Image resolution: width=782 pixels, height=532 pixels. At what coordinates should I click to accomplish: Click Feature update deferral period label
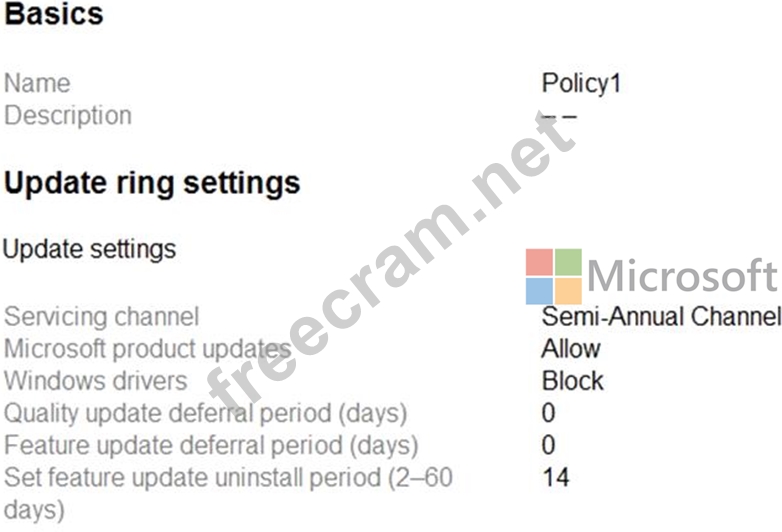(211, 445)
